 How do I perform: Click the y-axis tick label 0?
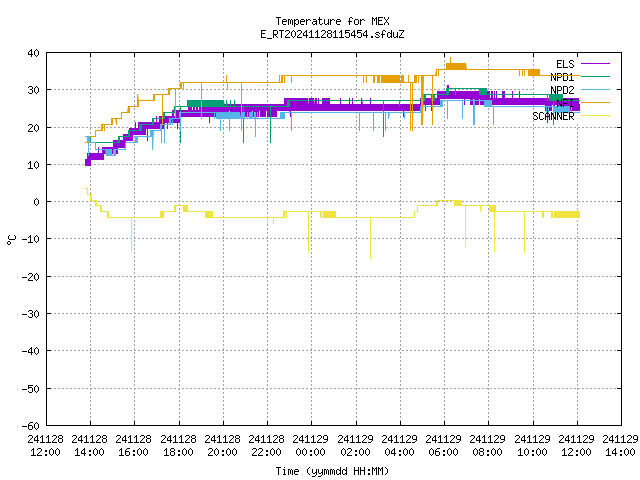tap(37, 202)
